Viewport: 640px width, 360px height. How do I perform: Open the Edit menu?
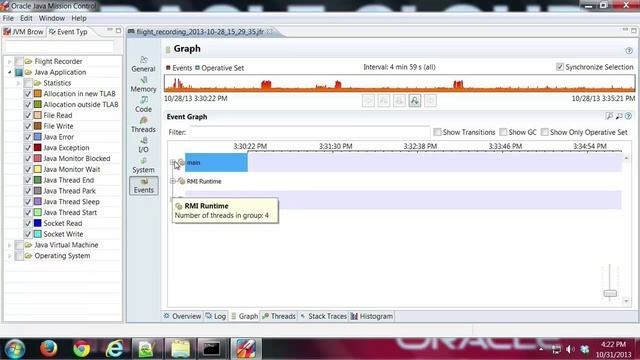(26, 18)
